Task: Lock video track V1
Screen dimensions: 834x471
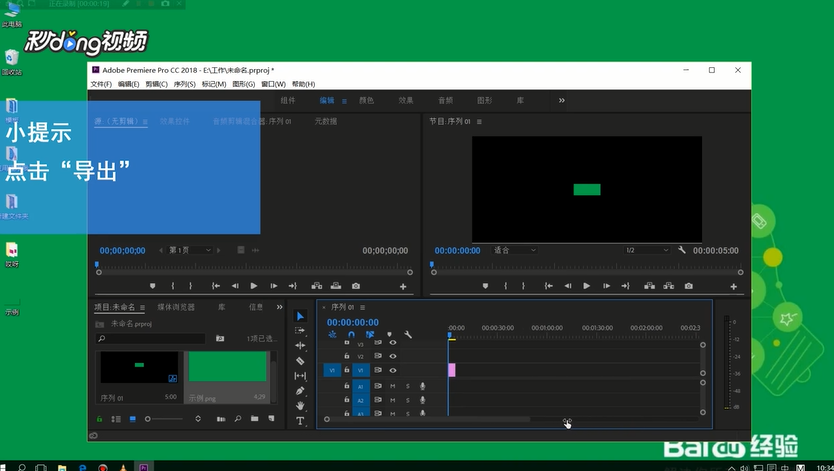Action: [x=347, y=370]
